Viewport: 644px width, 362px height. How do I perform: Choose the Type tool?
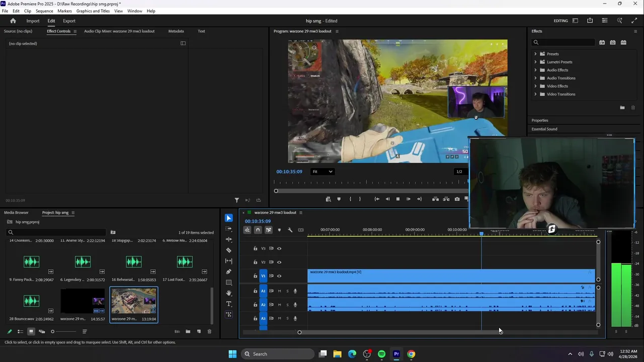(229, 304)
